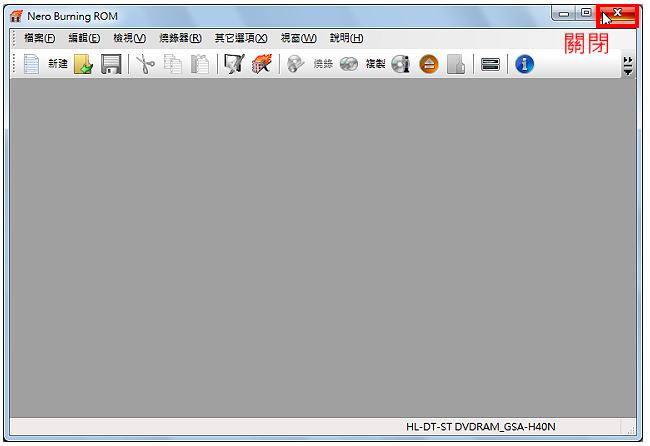Image resolution: width=650 pixels, height=446 pixels.
Task: Click the Nero icon in the title bar
Action: point(17,16)
